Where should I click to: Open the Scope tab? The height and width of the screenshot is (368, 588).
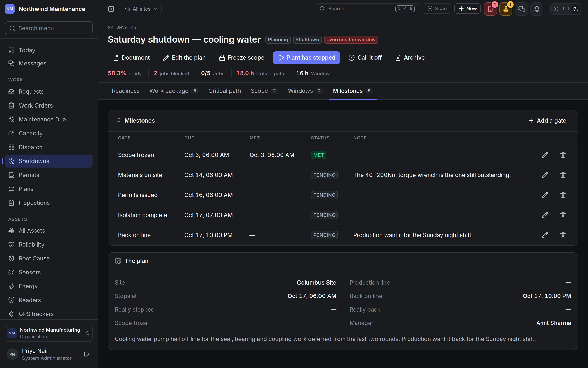(264, 91)
